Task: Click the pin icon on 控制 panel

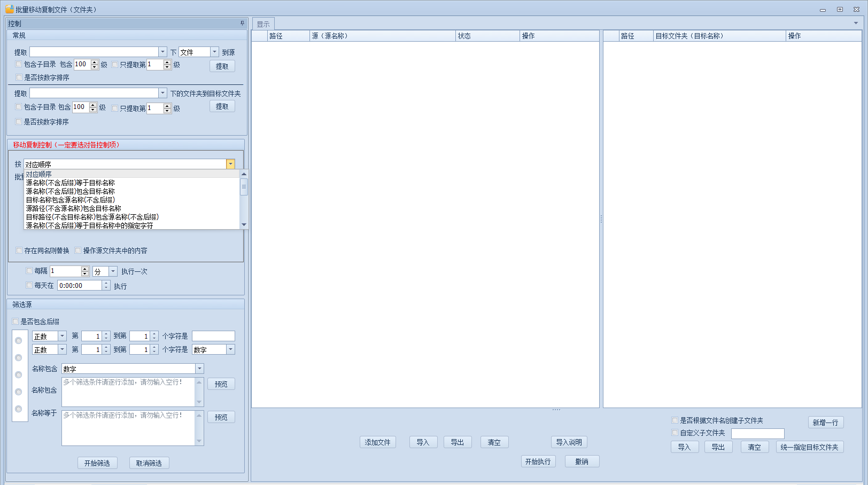Action: pos(242,23)
